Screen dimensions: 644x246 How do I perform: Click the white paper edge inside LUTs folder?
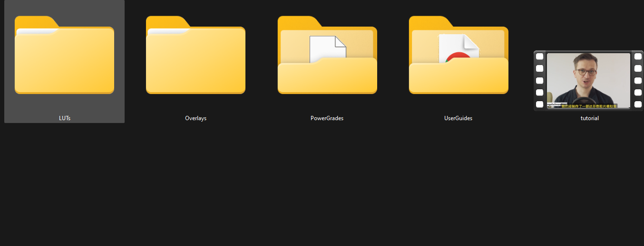pyautogui.click(x=36, y=31)
